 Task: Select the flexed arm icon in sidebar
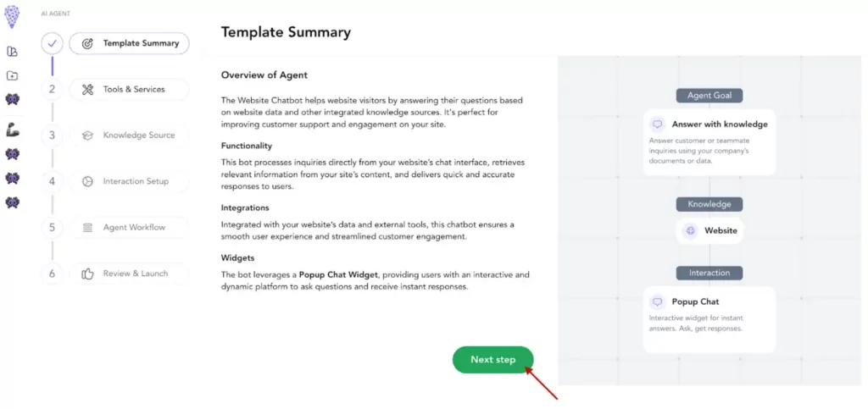click(x=12, y=130)
